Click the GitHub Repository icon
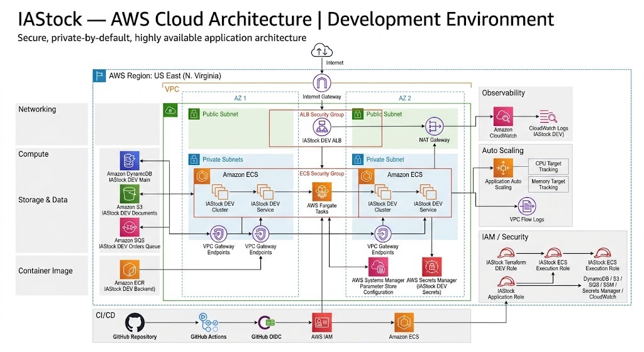Screen dimensions: 644x352 pyautogui.click(x=135, y=323)
